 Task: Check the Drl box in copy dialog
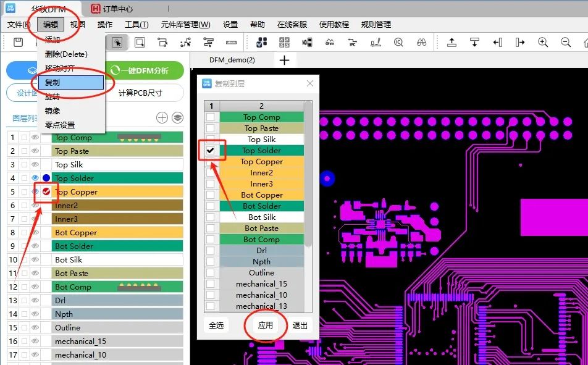211,250
